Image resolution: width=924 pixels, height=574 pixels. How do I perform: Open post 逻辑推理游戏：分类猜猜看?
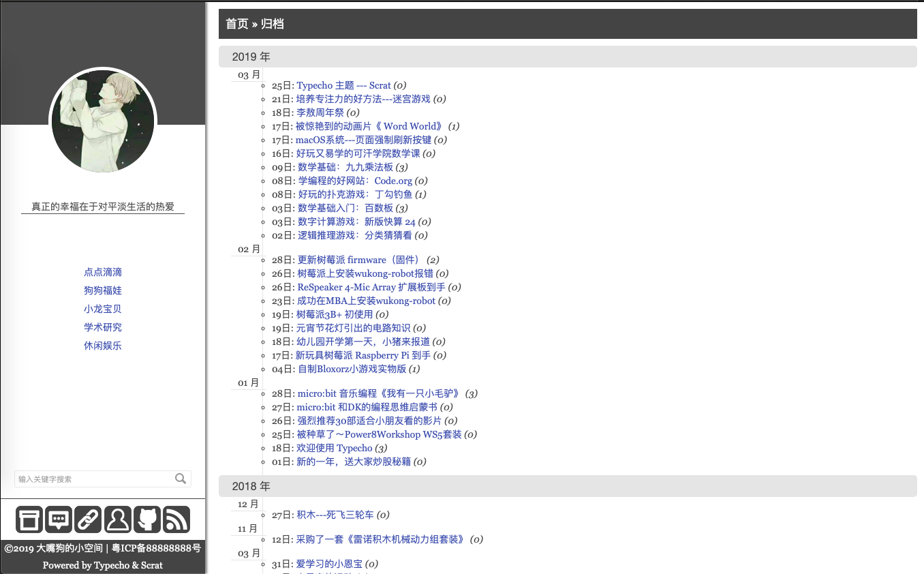pyautogui.click(x=355, y=235)
